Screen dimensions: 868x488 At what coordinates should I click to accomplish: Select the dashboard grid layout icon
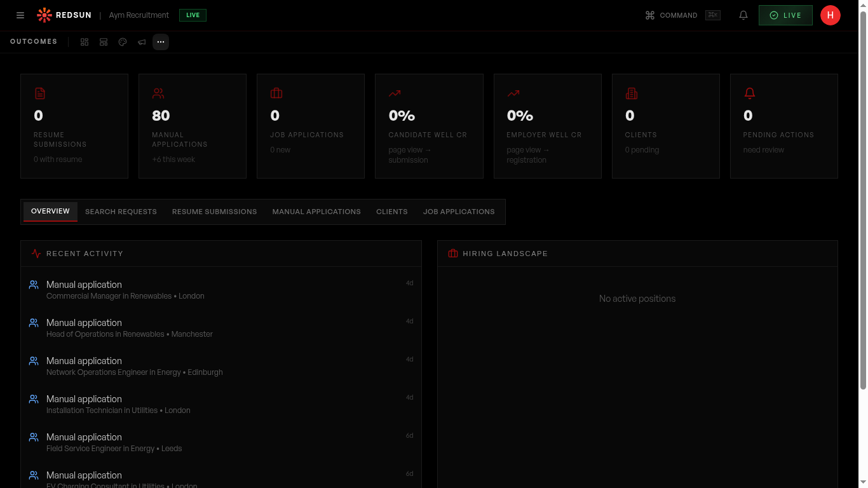click(x=85, y=42)
